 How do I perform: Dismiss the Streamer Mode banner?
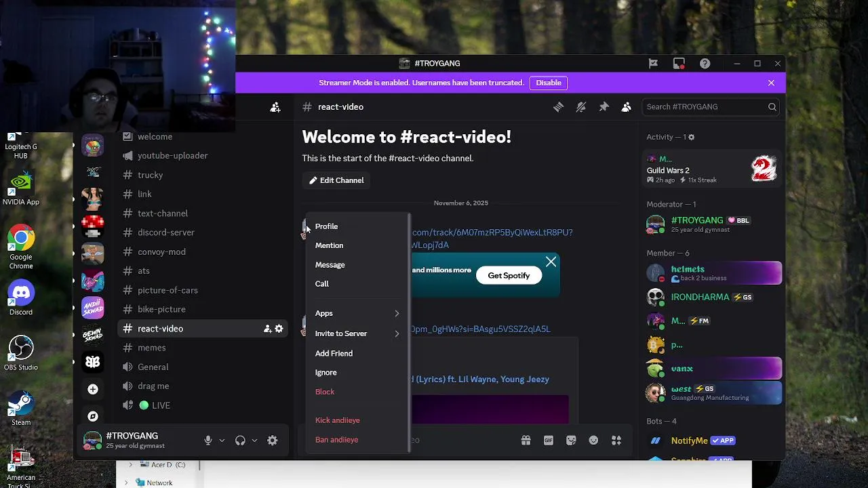point(771,83)
